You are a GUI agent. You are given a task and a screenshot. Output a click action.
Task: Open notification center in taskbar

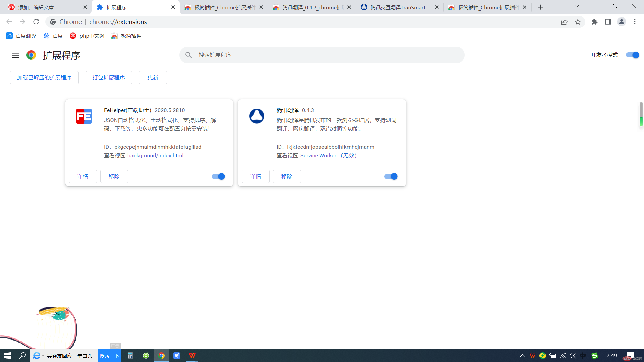tap(630, 356)
